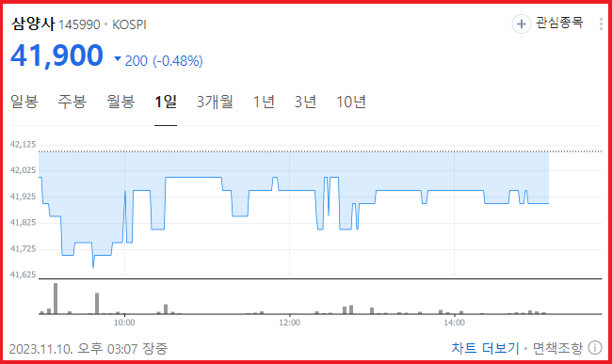612x364 pixels.
Task: Select the 1일 chart tab
Action: (166, 102)
